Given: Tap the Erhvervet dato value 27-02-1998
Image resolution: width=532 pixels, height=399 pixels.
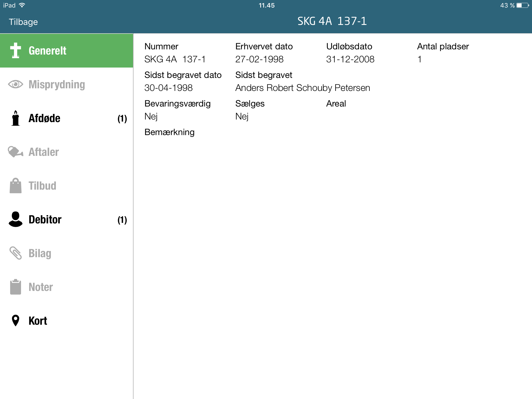Looking at the screenshot, I should click(259, 59).
